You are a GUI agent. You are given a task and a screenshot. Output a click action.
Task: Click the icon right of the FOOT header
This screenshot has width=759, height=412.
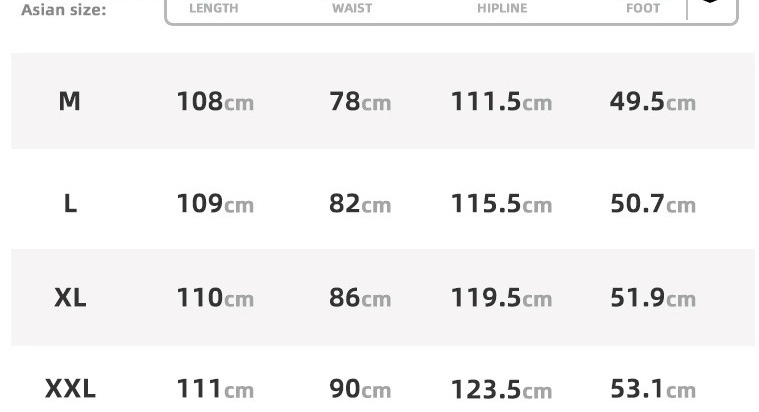coord(710,3)
